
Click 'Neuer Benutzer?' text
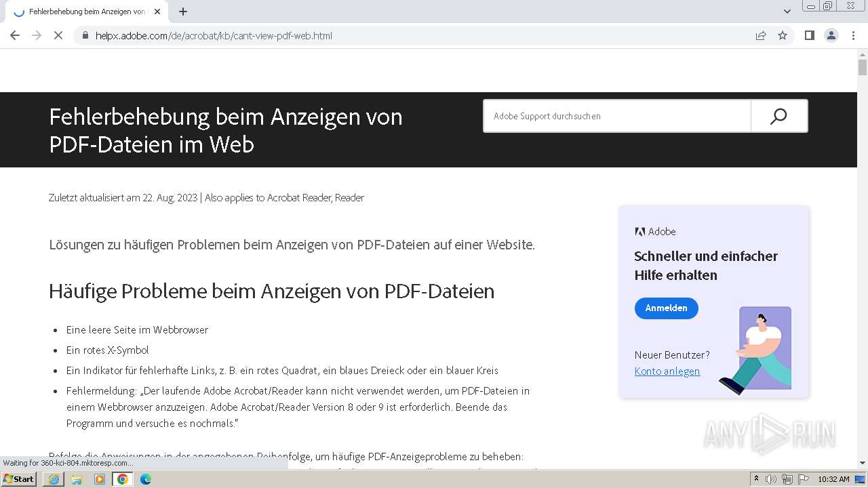point(672,355)
